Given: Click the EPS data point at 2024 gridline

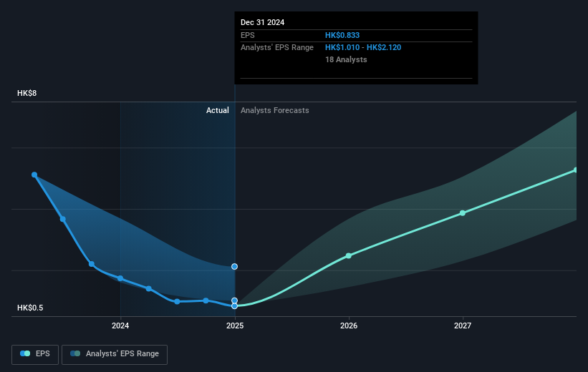Looking at the screenshot, I should [x=120, y=278].
